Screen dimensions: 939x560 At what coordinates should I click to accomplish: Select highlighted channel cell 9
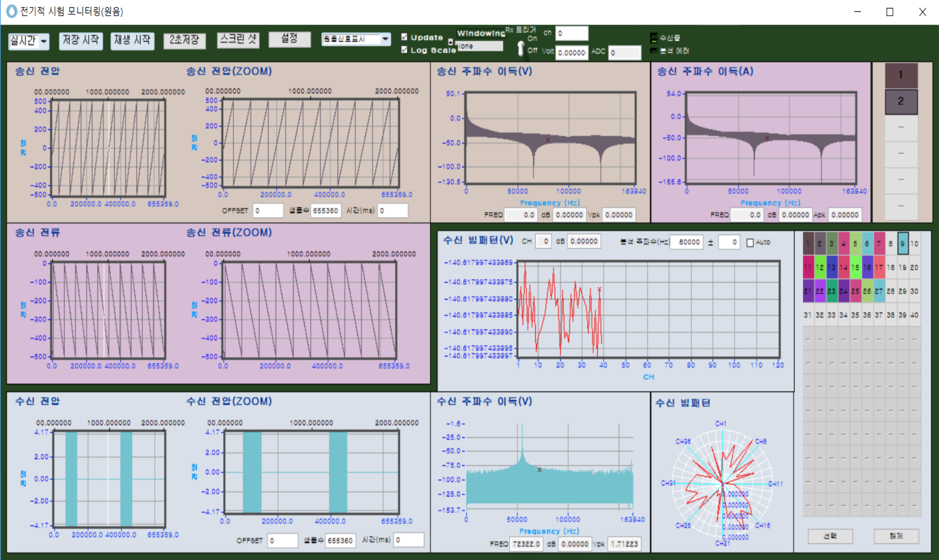(x=903, y=244)
